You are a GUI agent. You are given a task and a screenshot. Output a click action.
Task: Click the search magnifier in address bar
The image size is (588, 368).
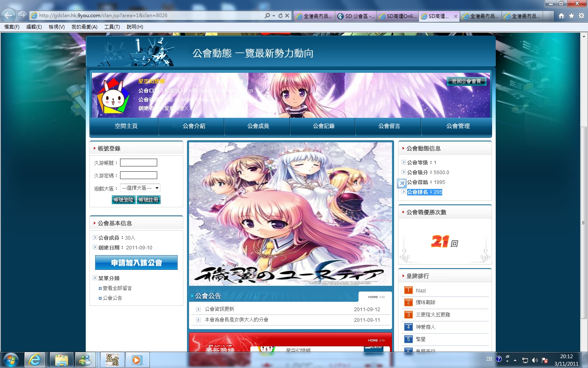(267, 16)
